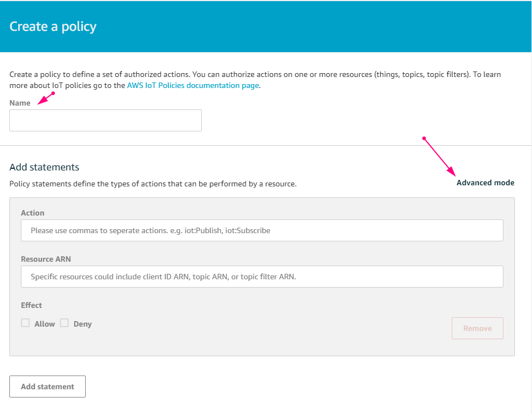Switch to Advanced mode

pyautogui.click(x=485, y=183)
